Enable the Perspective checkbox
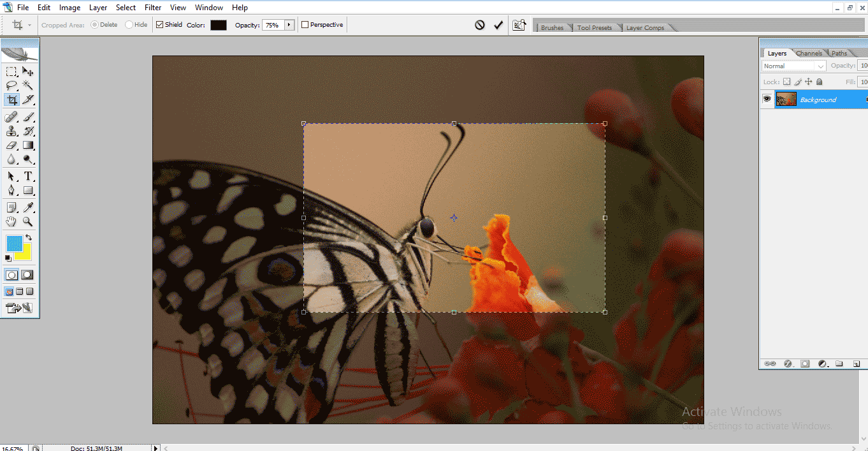This screenshot has width=868, height=451. click(x=305, y=25)
